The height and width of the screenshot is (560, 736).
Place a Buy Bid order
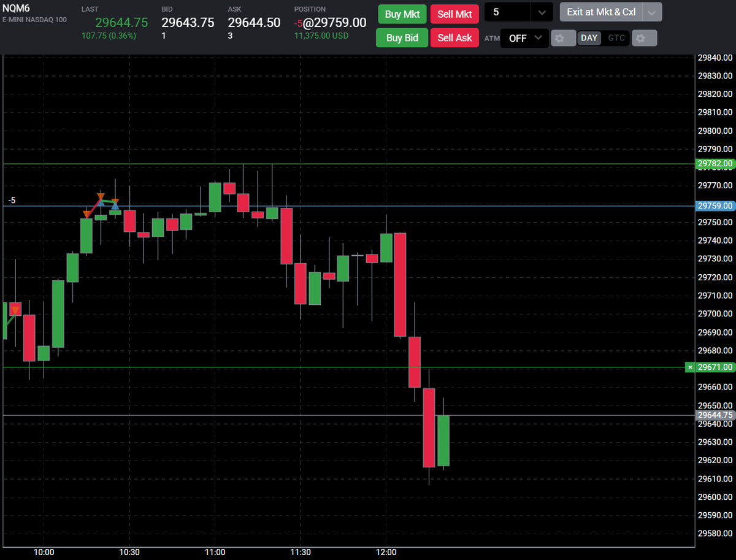tap(401, 38)
